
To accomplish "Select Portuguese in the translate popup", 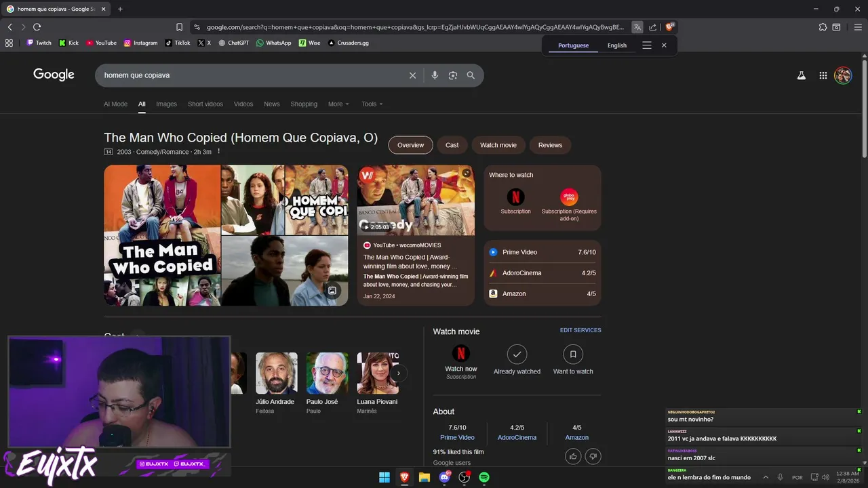I will coord(573,45).
